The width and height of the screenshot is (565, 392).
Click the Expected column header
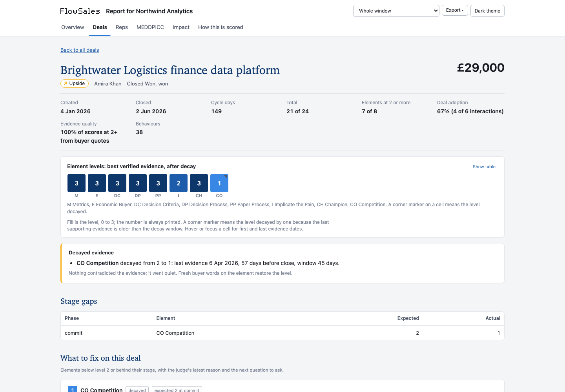click(408, 318)
